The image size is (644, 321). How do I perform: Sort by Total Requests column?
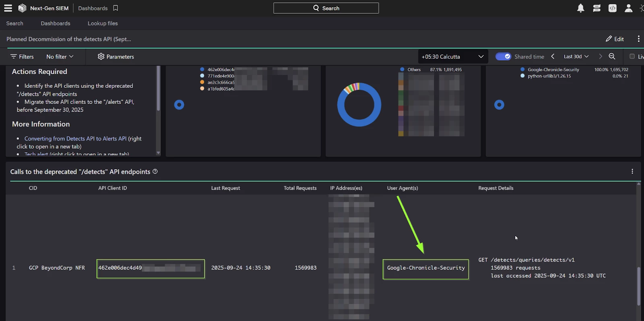300,188
